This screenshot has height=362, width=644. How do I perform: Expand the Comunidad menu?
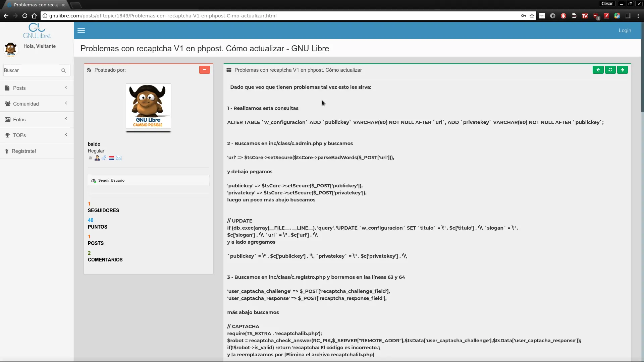point(37,104)
